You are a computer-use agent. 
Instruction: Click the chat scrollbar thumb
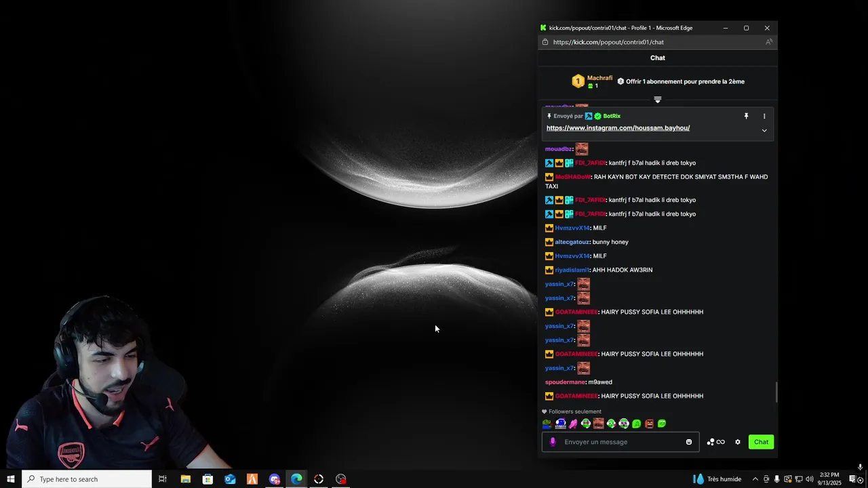tap(776, 392)
